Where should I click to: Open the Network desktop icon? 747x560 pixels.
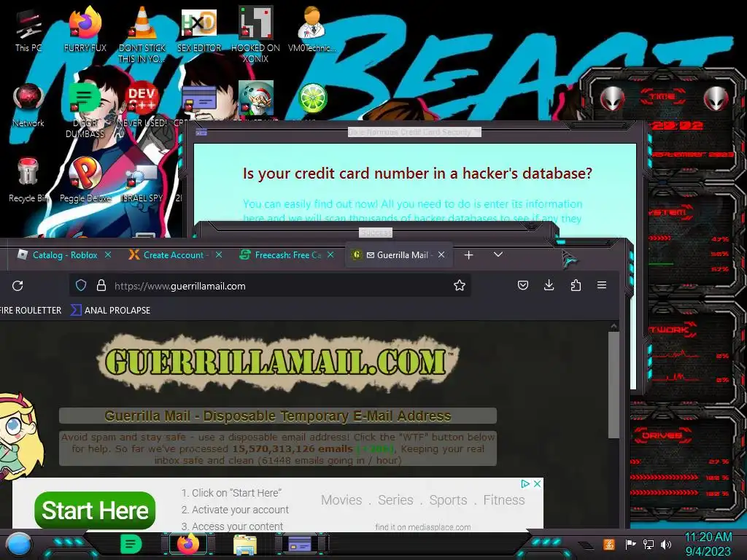pyautogui.click(x=28, y=105)
